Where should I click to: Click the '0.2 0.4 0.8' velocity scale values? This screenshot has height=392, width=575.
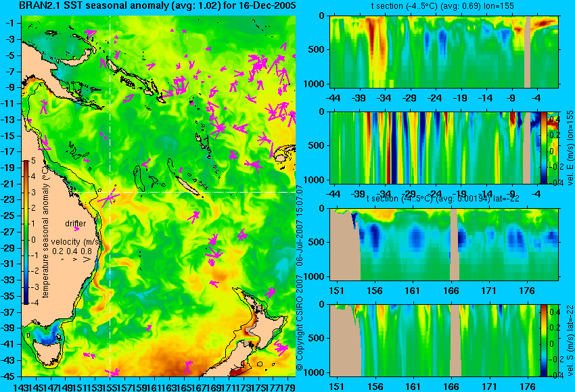(x=72, y=251)
